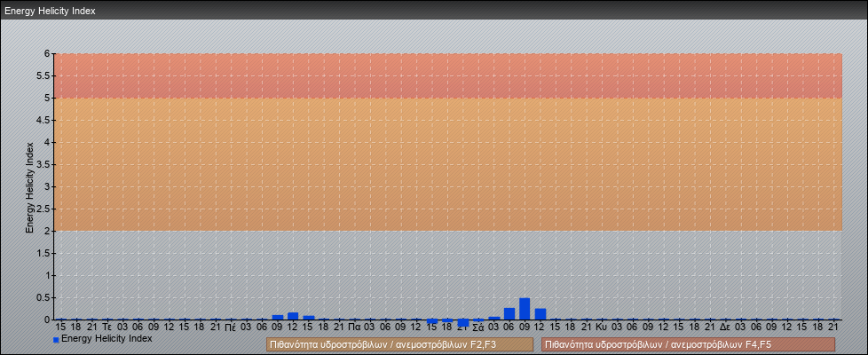Click the vertical Energy Helicity Index axis title
The height and width of the screenshot is (355, 868).
pyautogui.click(x=30, y=187)
